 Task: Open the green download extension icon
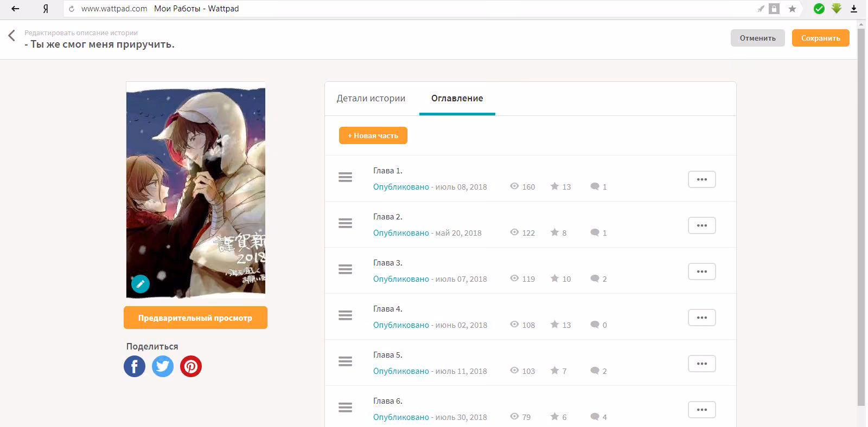(837, 8)
